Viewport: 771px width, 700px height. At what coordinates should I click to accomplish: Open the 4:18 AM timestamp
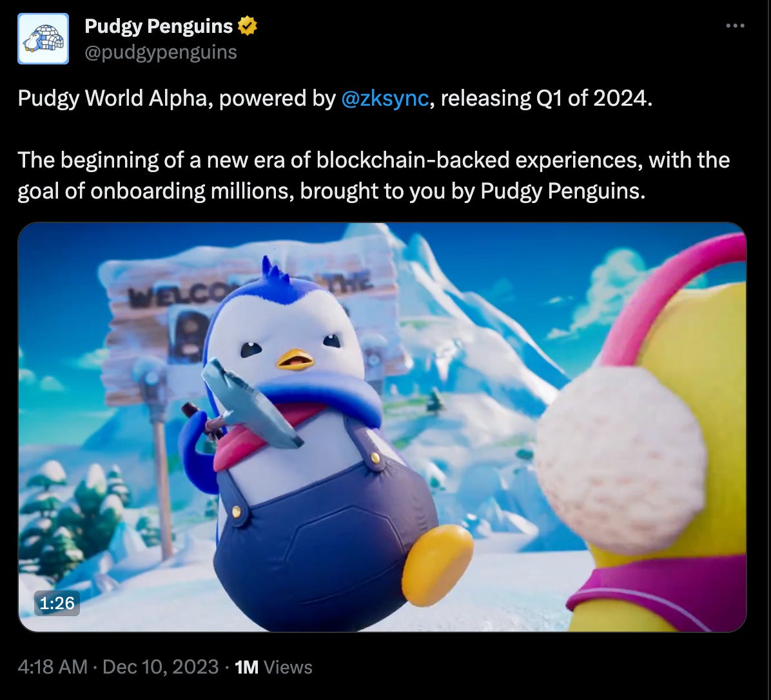(53, 667)
